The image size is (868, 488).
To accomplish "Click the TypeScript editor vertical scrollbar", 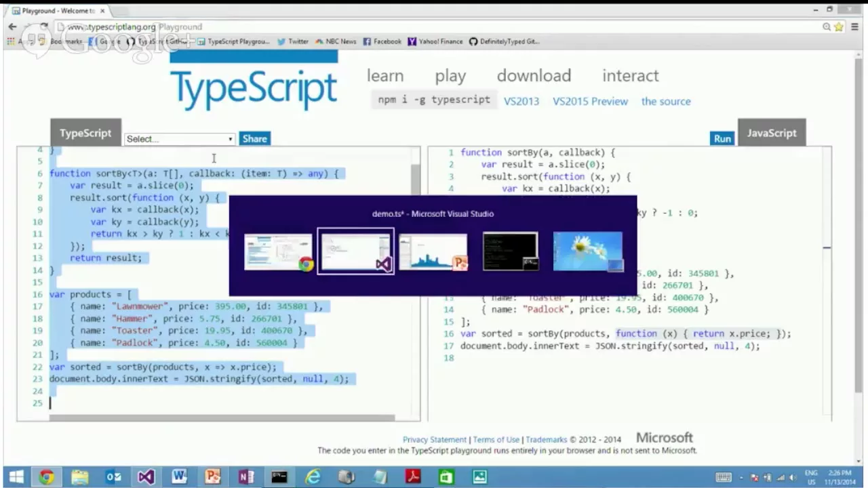I will 416,180.
